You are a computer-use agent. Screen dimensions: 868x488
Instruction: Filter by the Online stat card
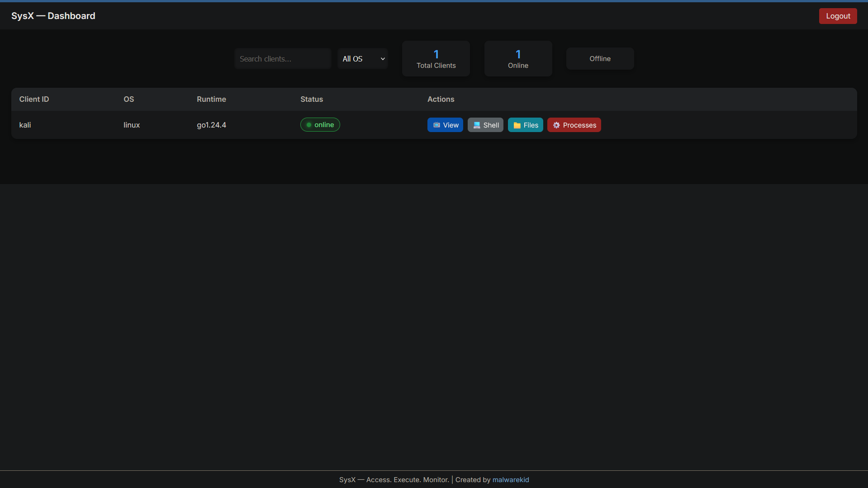pyautogui.click(x=518, y=59)
